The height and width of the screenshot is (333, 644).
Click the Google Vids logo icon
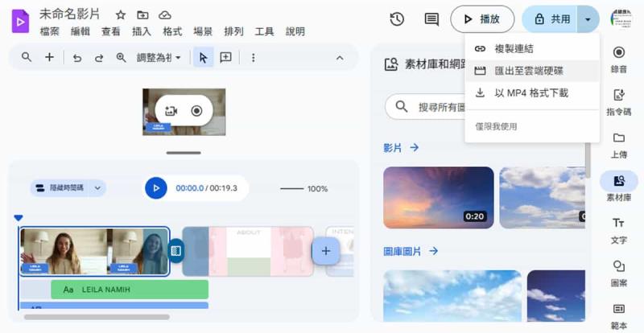point(20,21)
